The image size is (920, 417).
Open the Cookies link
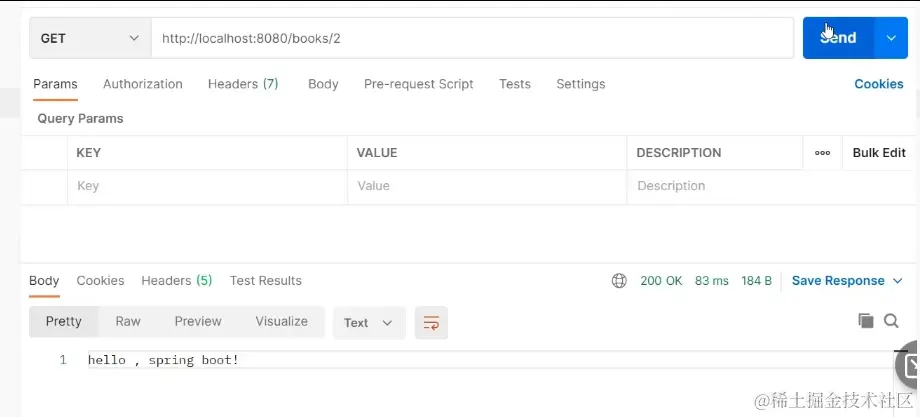coord(878,84)
